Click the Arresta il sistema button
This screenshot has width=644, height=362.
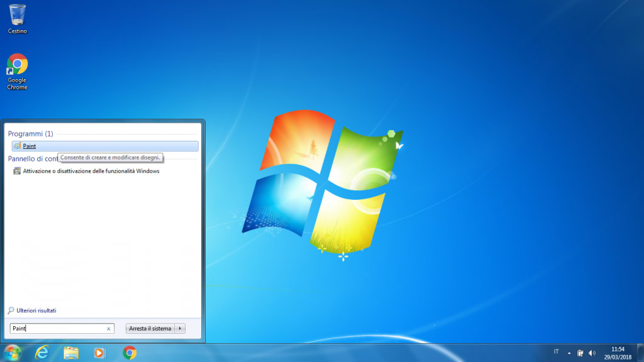click(x=150, y=328)
